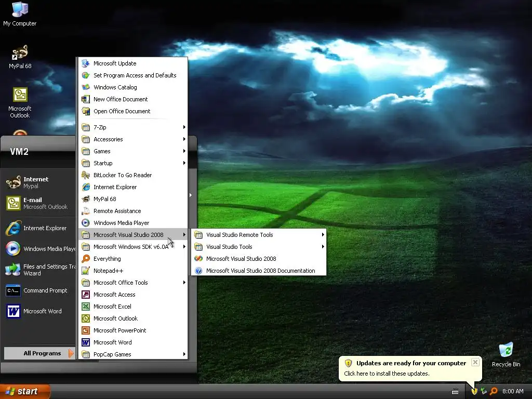Open My Computer desktop icon
Viewport: 532px width, 399px height.
tap(20, 14)
